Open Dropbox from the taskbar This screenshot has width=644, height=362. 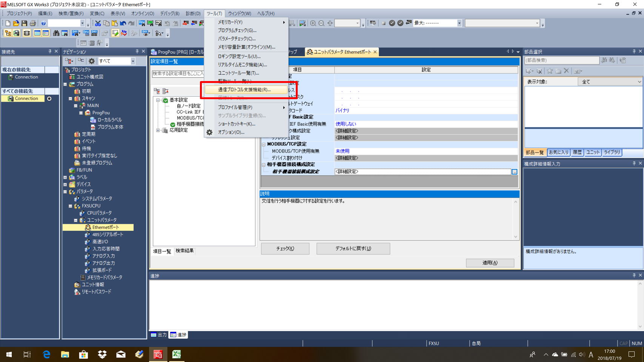coord(102,354)
